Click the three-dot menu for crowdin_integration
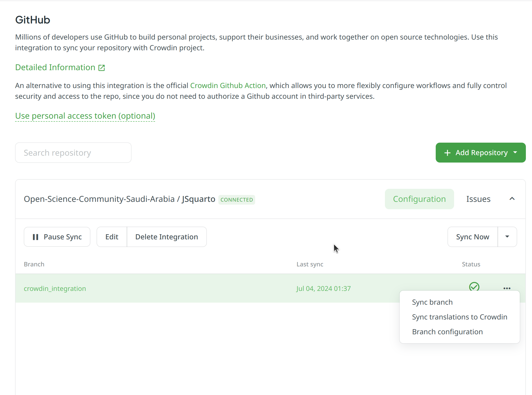The image size is (532, 395). point(507,288)
